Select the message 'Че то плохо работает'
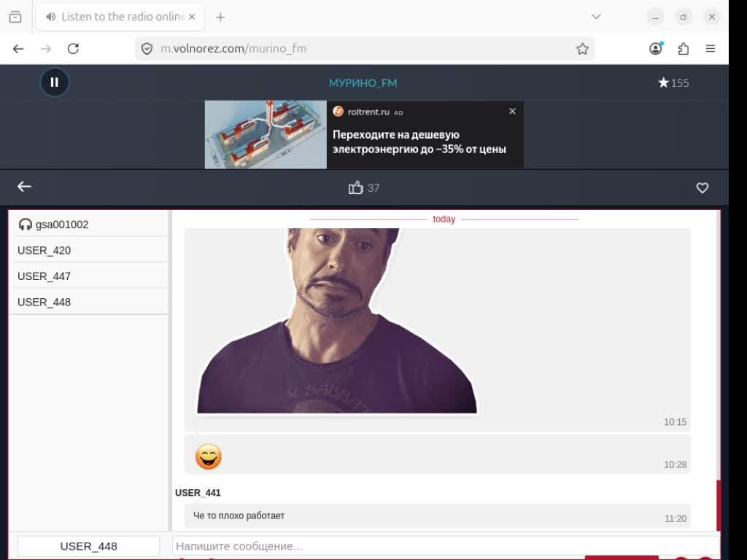The width and height of the screenshot is (747, 560). [x=239, y=516]
